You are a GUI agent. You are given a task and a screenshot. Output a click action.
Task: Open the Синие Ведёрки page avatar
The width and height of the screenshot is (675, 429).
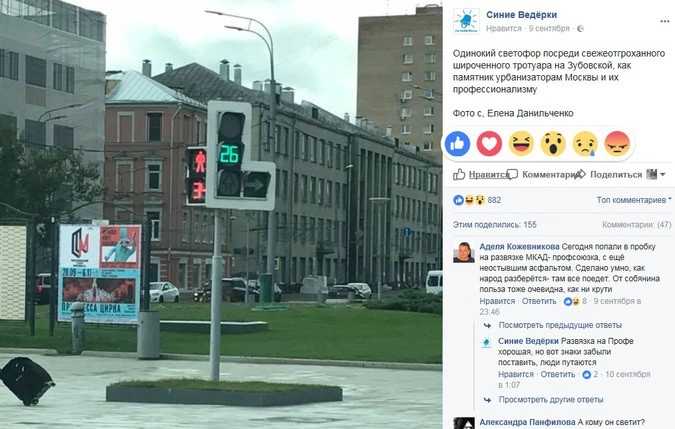point(466,22)
